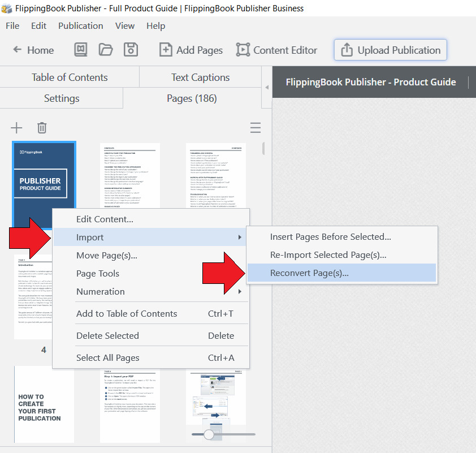Select the screenshots page thumbnail behind the slider
476x453 pixels.
pyautogui.click(x=216, y=405)
